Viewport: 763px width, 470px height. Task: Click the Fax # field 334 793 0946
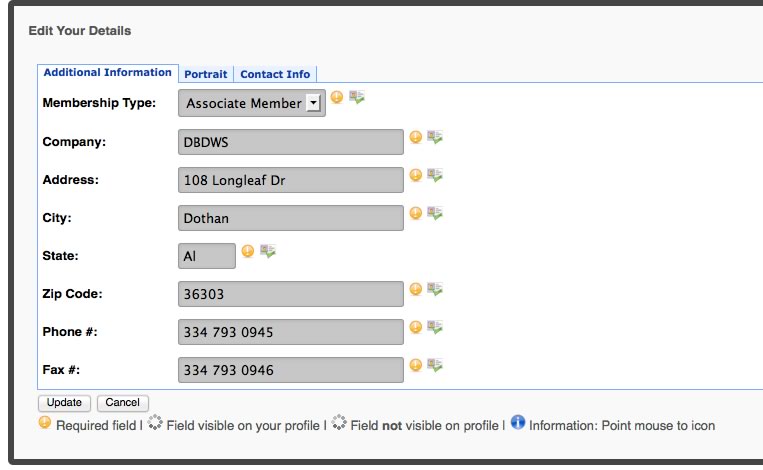tap(291, 370)
